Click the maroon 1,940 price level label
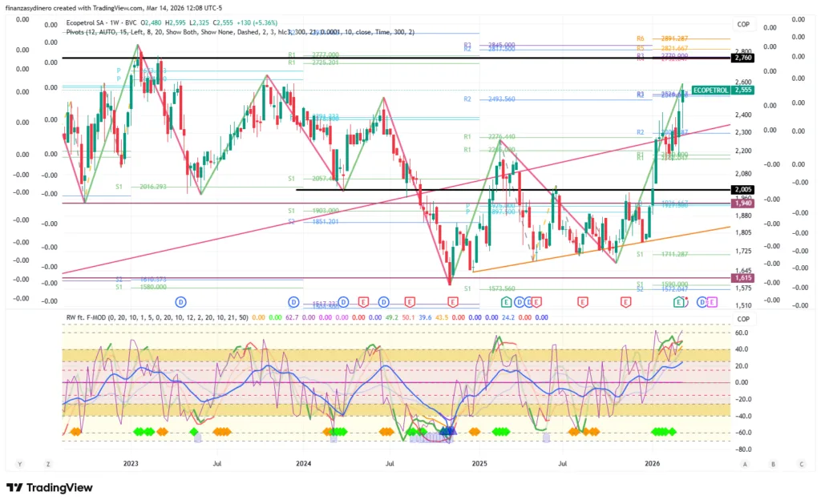 (742, 204)
